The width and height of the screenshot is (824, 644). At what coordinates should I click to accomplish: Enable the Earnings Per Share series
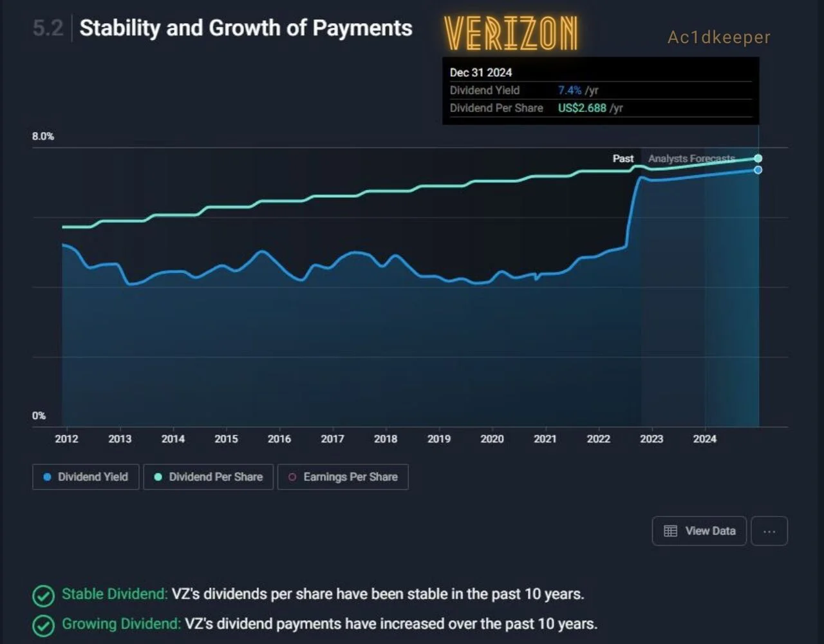click(342, 477)
